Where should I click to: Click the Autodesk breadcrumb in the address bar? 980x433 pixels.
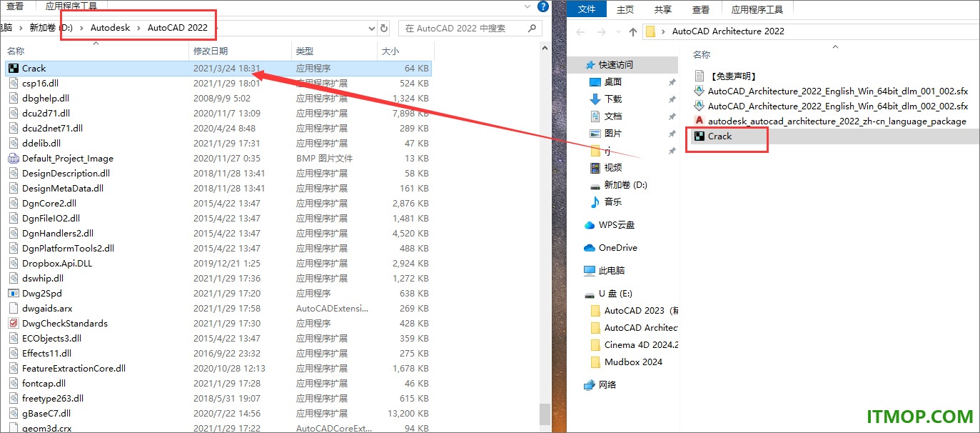[110, 29]
